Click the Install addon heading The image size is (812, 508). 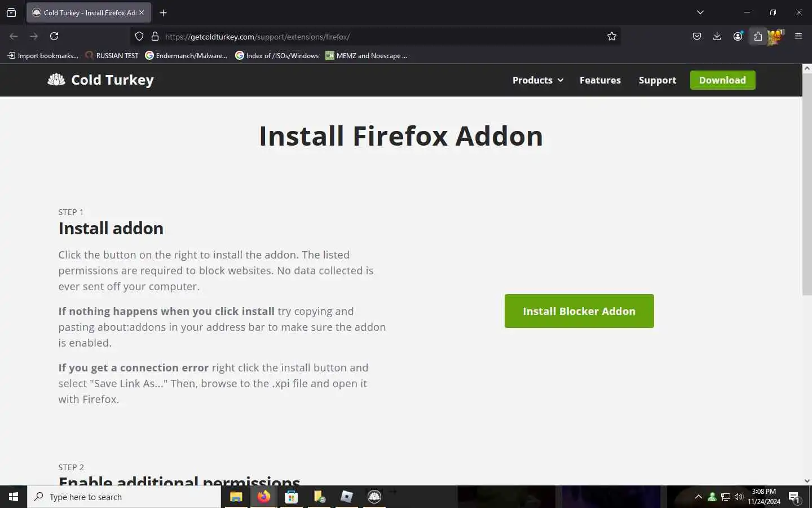pos(111,228)
